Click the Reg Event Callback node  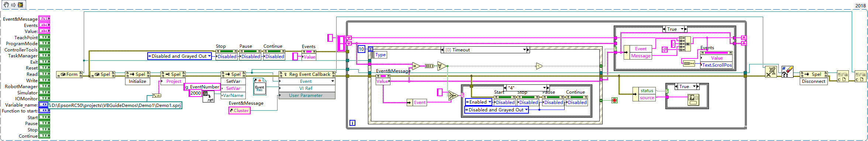(307, 74)
